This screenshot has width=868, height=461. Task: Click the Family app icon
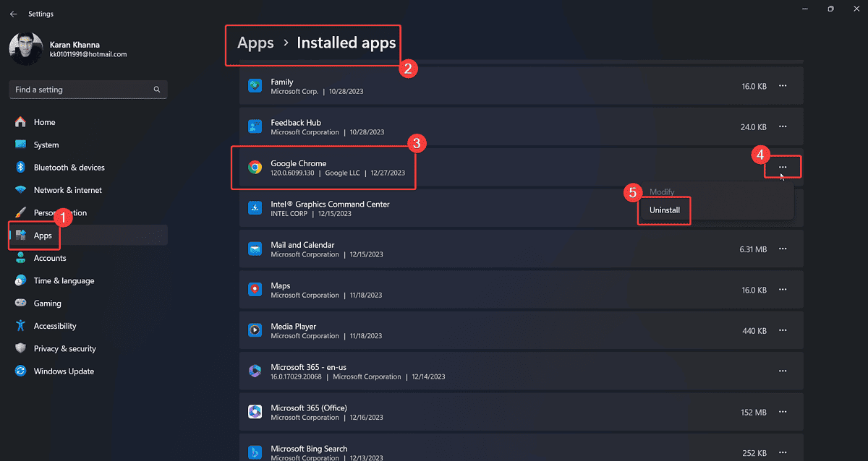tap(255, 86)
